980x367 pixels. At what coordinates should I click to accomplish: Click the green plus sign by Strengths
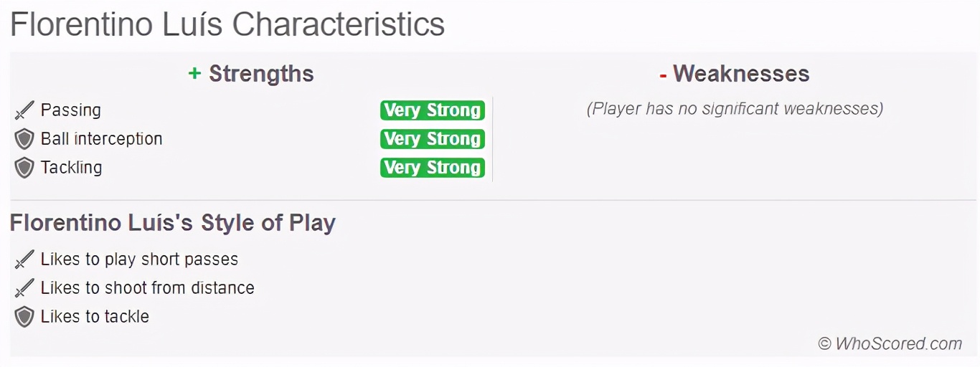(194, 73)
